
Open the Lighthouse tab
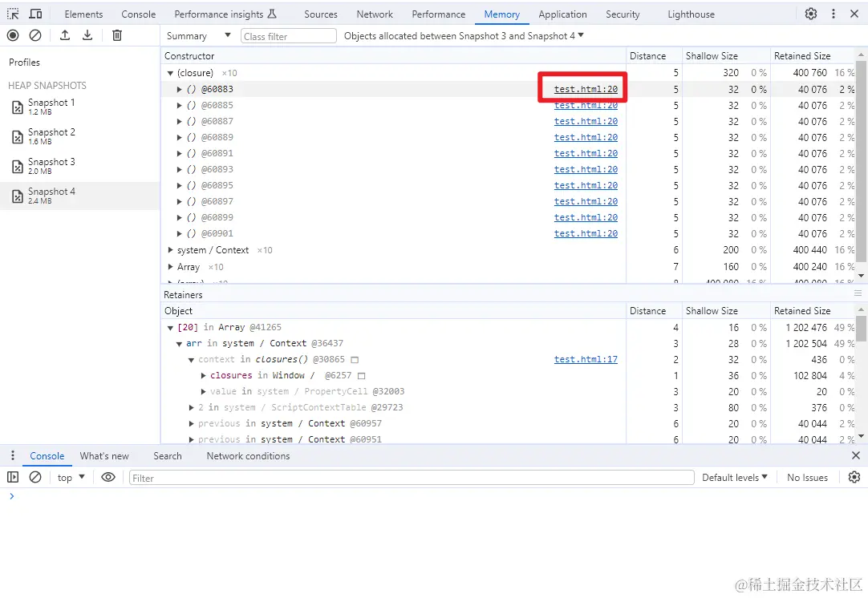(691, 14)
